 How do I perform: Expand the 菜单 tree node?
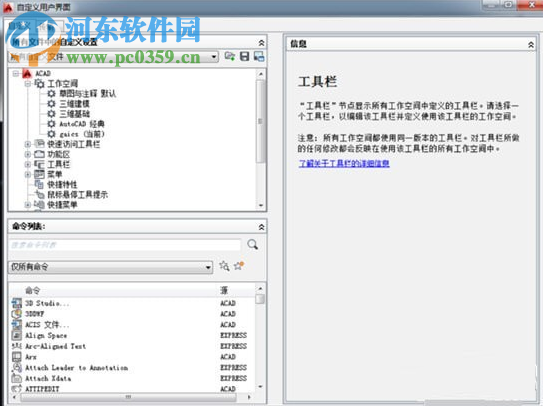28,174
